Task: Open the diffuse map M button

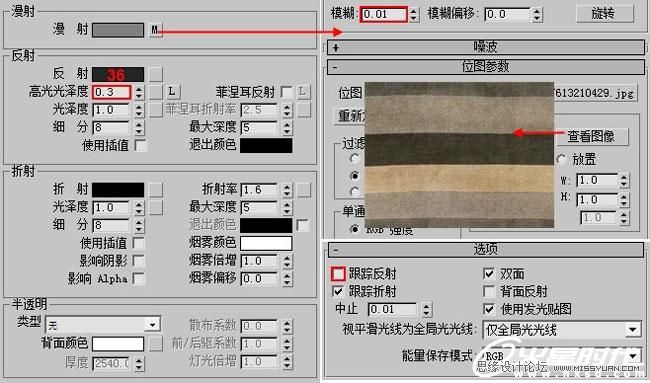Action: point(155,30)
